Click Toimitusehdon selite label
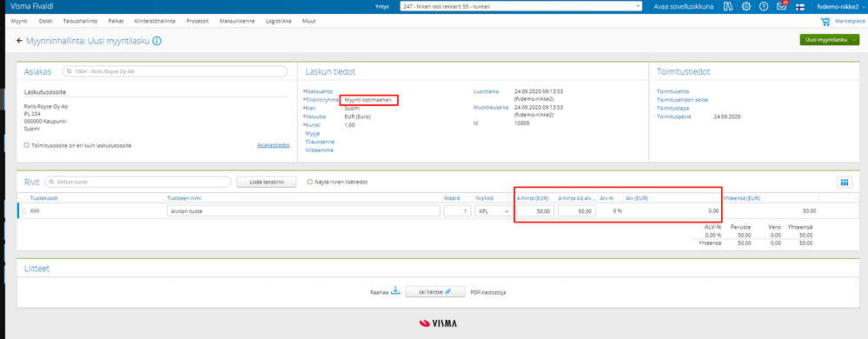The width and height of the screenshot is (868, 339). coord(682,100)
